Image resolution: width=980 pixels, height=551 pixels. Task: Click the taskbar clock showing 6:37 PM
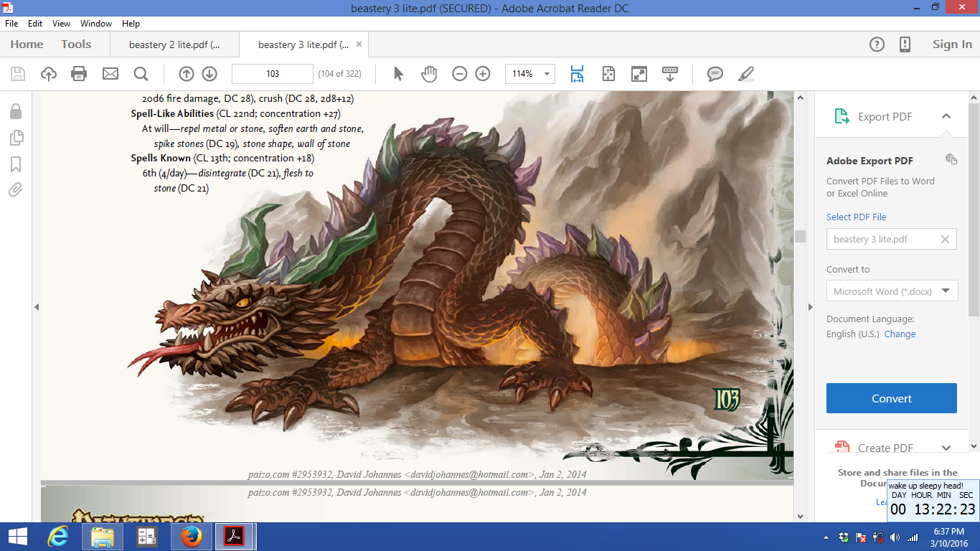pos(949,537)
